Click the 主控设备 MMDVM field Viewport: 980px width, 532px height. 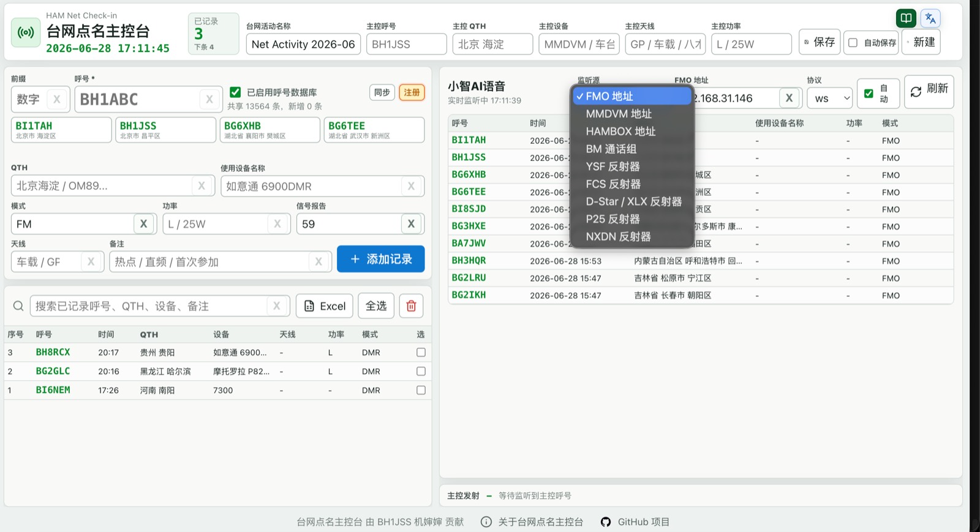pyautogui.click(x=579, y=44)
